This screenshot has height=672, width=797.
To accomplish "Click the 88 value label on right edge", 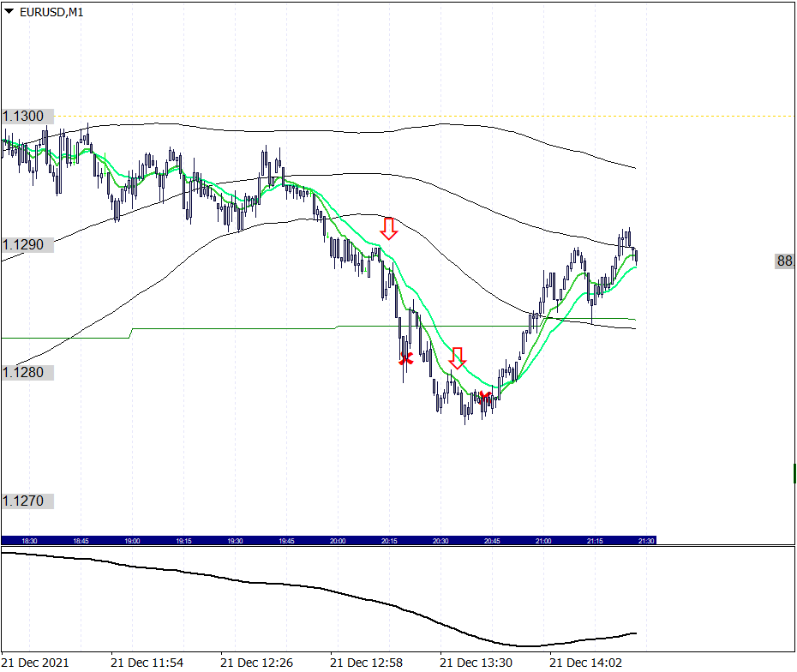I will click(785, 261).
